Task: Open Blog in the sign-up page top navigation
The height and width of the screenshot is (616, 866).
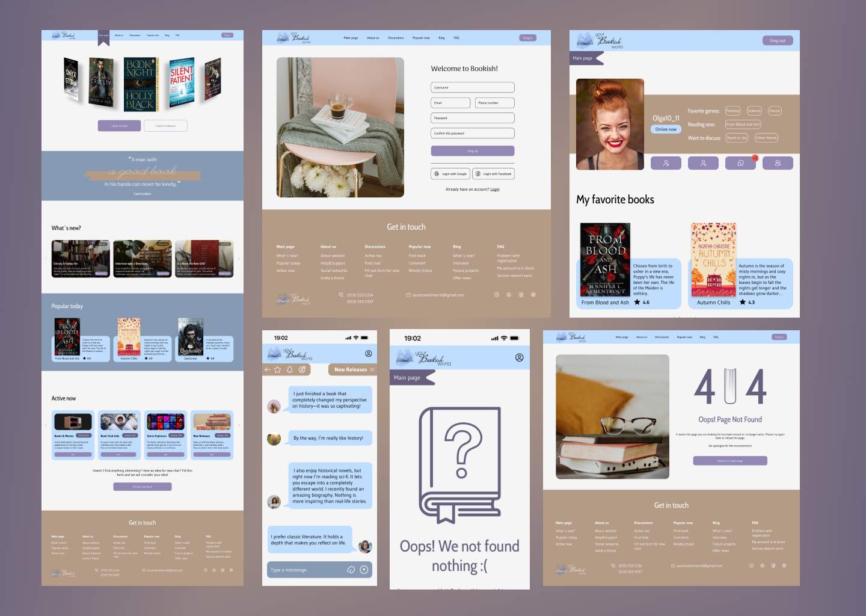Action: point(441,38)
